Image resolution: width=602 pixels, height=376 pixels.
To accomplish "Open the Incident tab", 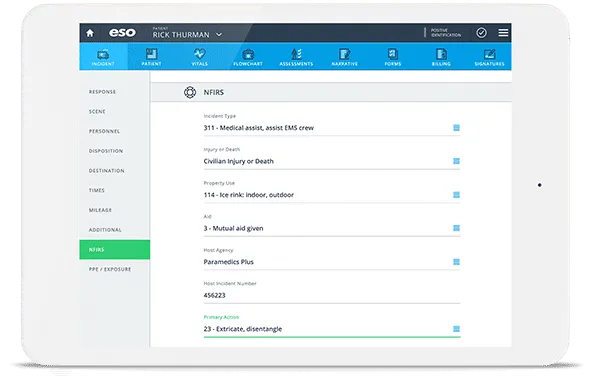I will (103, 57).
